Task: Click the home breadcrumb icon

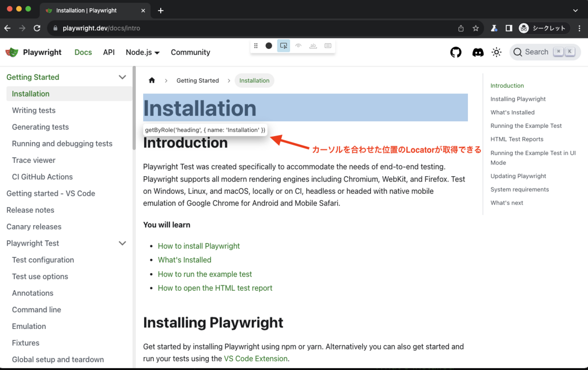Action: (152, 80)
